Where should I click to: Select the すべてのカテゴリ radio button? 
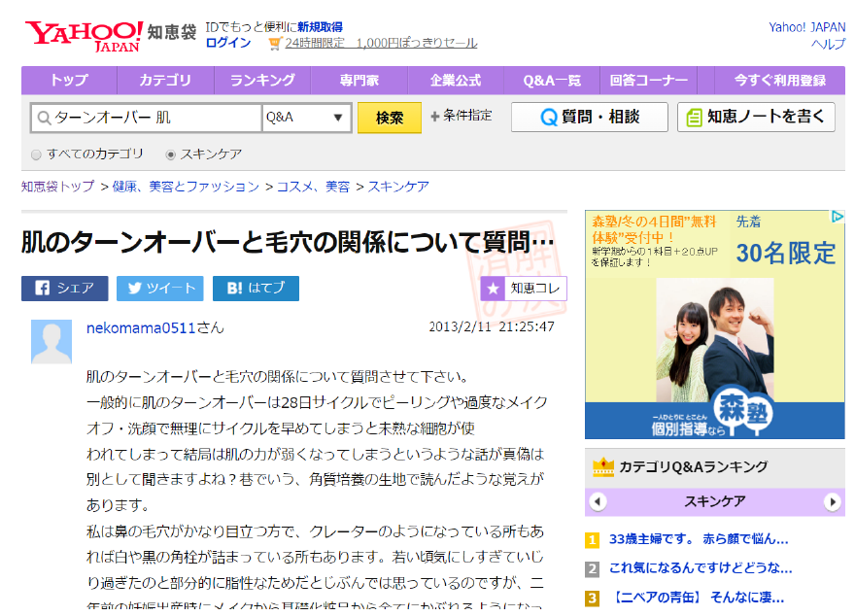tap(37, 154)
